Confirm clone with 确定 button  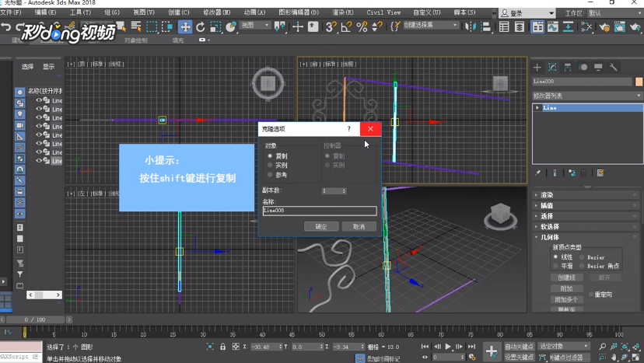[321, 227]
